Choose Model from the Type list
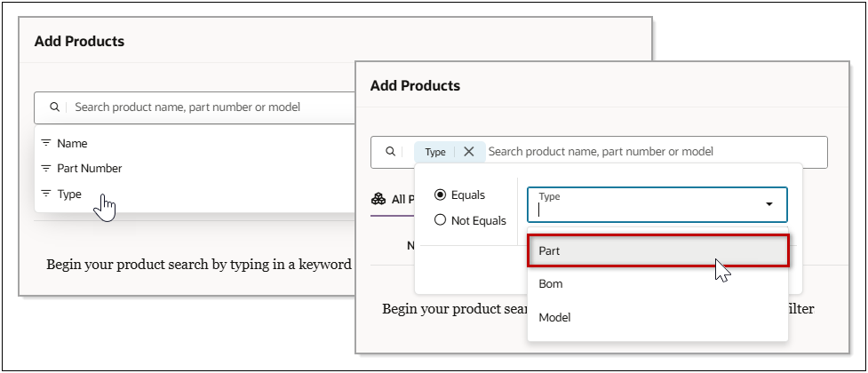The image size is (868, 373). coord(657,317)
